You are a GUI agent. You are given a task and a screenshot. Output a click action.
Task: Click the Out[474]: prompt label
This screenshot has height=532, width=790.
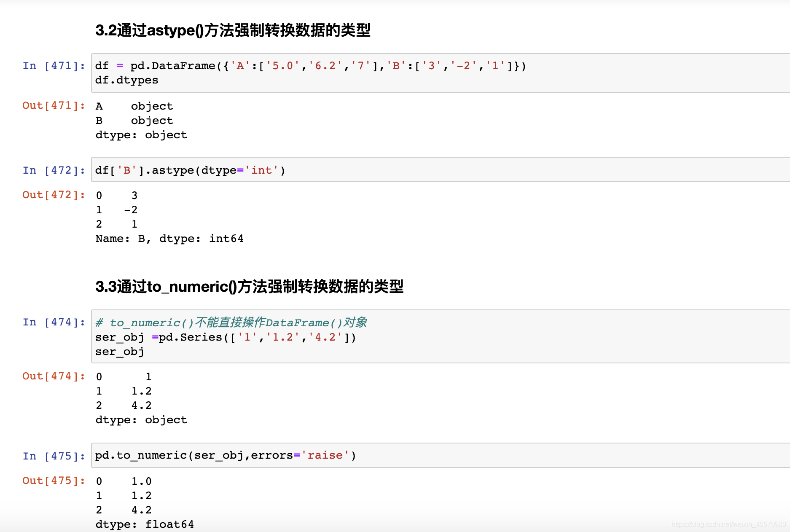[x=54, y=376]
